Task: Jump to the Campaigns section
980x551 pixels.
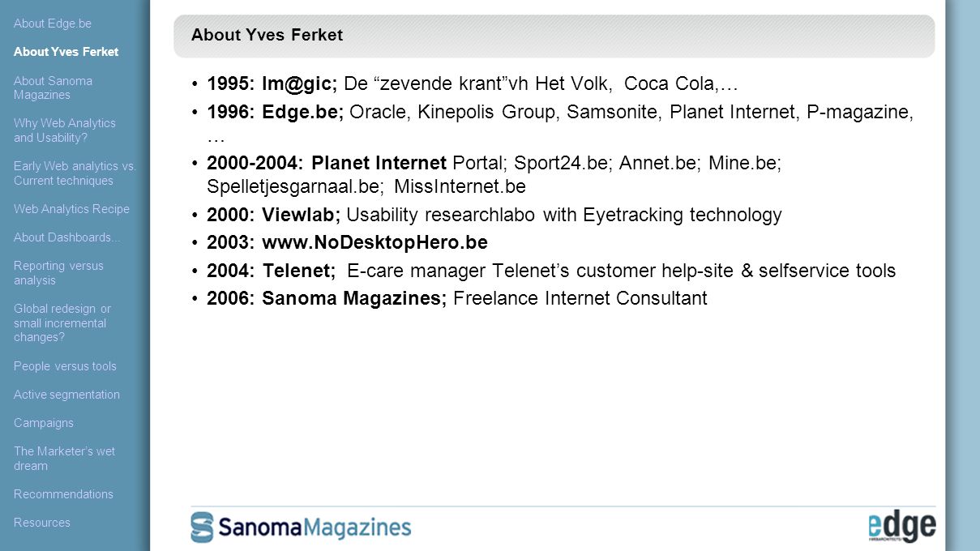Action: coord(44,423)
